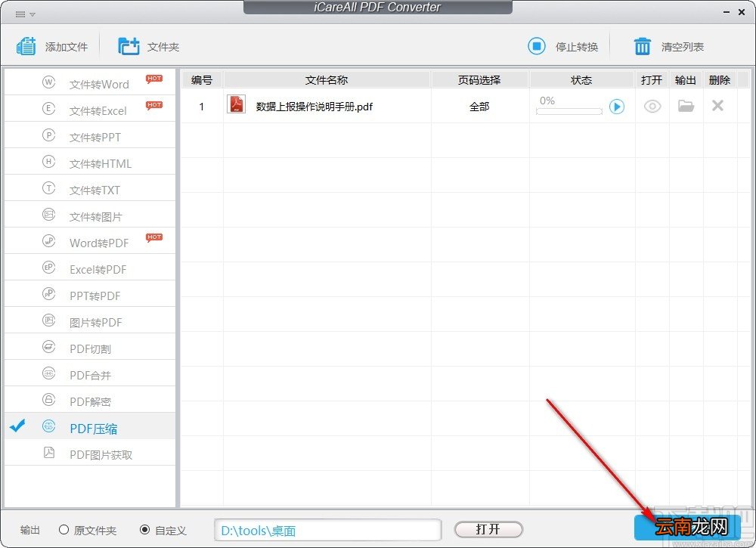The width and height of the screenshot is (756, 548).
Task: Click the H icon beside 文件转HTML
Action: click(x=48, y=162)
